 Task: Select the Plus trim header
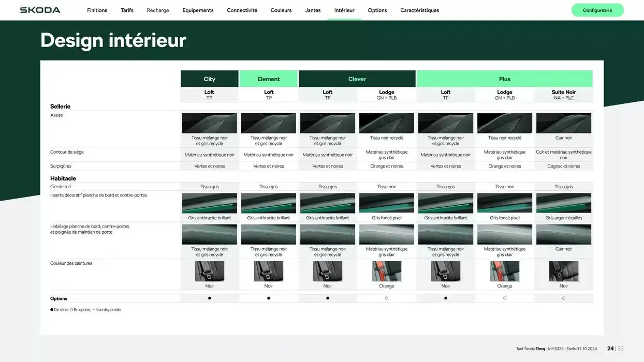(504, 79)
